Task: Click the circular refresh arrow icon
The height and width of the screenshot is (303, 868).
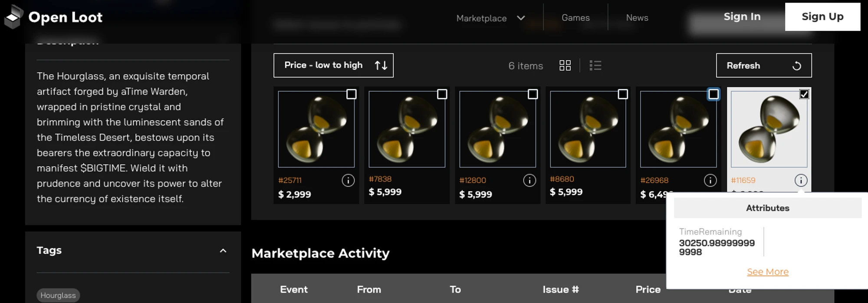Action: click(796, 66)
